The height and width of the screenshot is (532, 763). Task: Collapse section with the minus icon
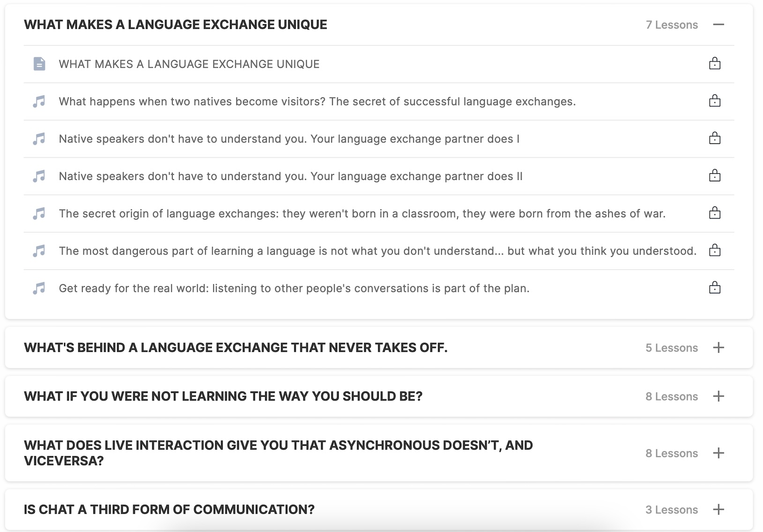click(718, 24)
